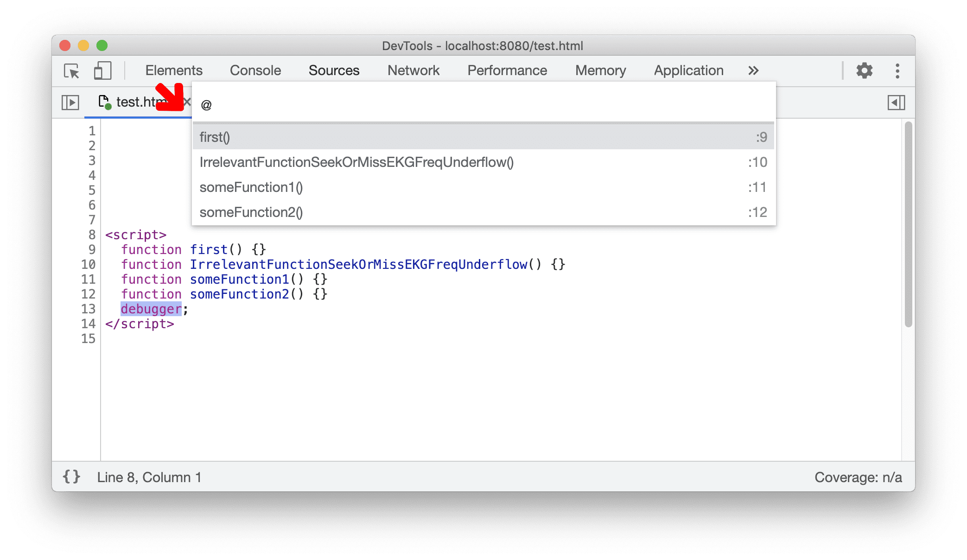Viewport: 967px width, 560px height.
Task: Click the Console tab in DevTools
Action: pos(256,70)
